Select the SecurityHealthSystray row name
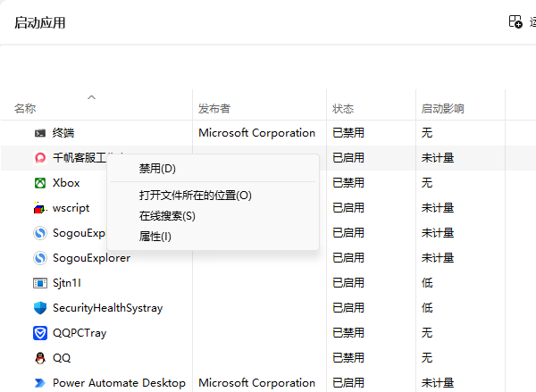 (x=108, y=308)
